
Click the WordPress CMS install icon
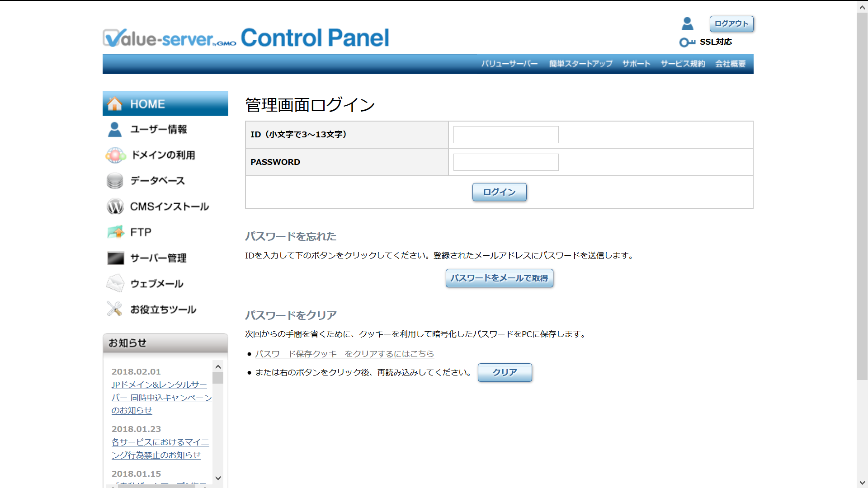tap(115, 206)
